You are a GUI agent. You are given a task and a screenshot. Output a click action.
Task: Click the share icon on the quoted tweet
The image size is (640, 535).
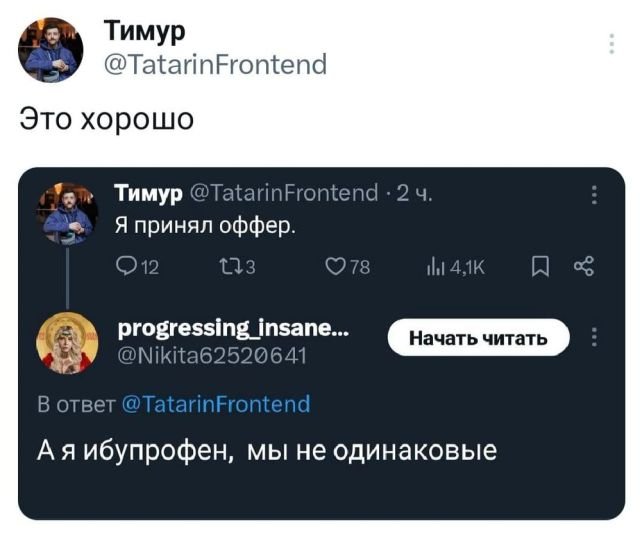pos(583,265)
